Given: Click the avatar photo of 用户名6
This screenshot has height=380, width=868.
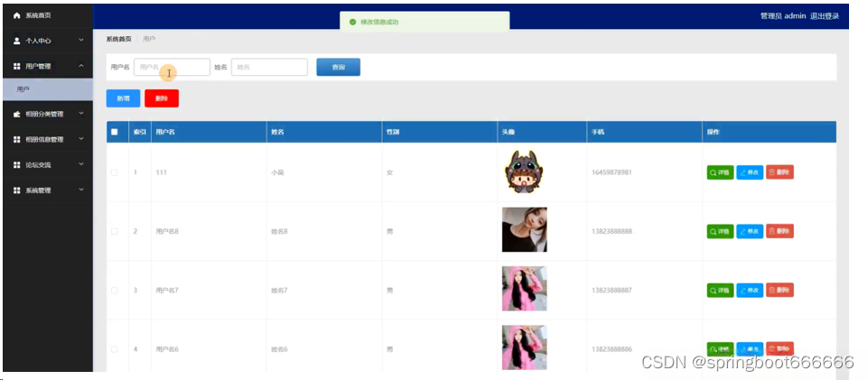Looking at the screenshot, I should point(524,348).
